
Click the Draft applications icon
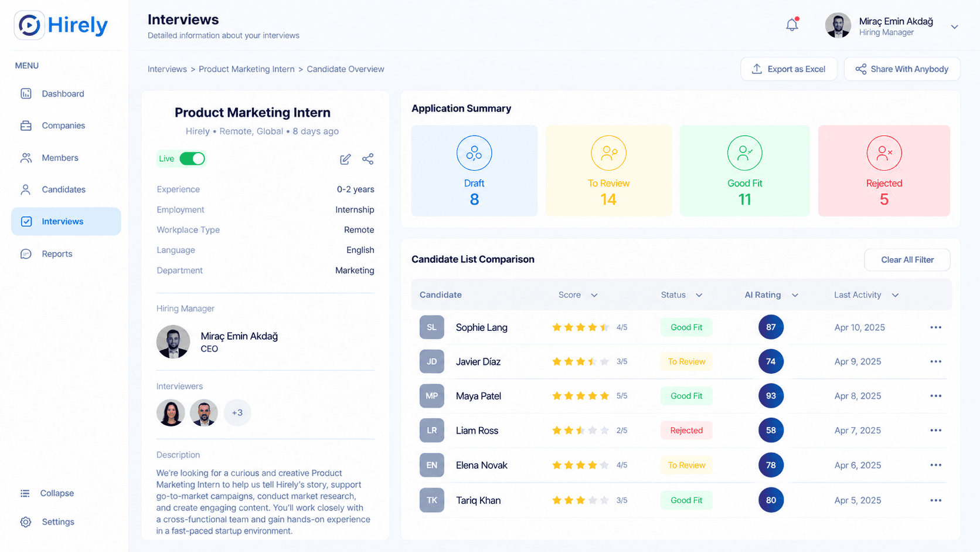point(474,153)
